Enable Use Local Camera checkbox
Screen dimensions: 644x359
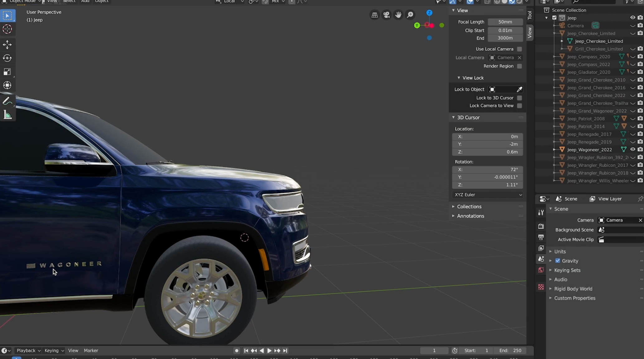[x=519, y=49]
